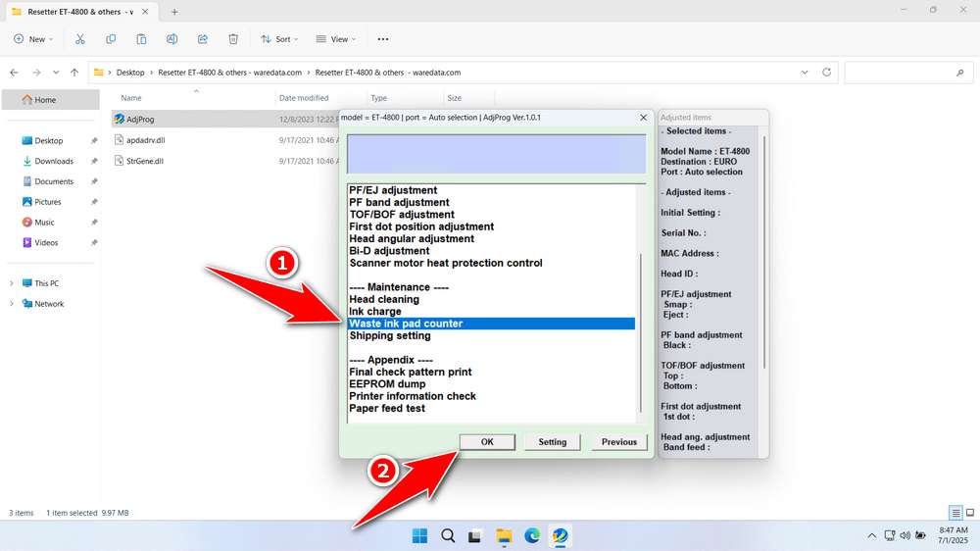Click the Paste icon in Explorer toolbar

tap(141, 39)
